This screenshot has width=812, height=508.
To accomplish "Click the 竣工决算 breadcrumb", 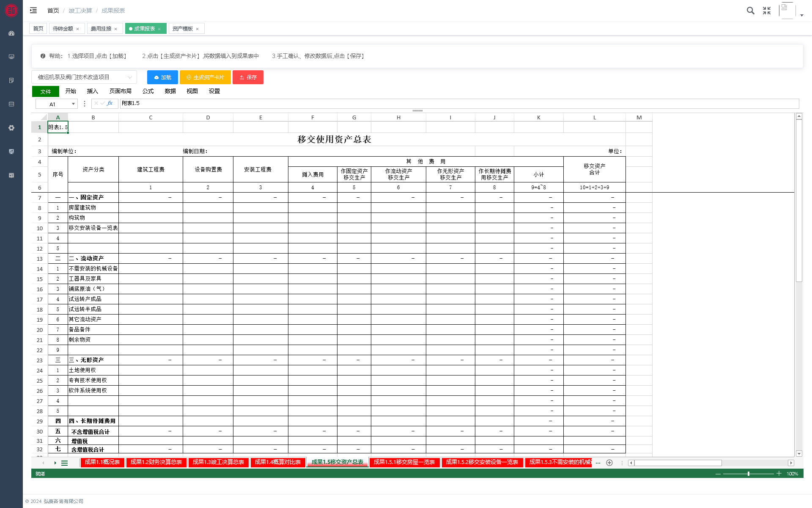I will coord(80,11).
